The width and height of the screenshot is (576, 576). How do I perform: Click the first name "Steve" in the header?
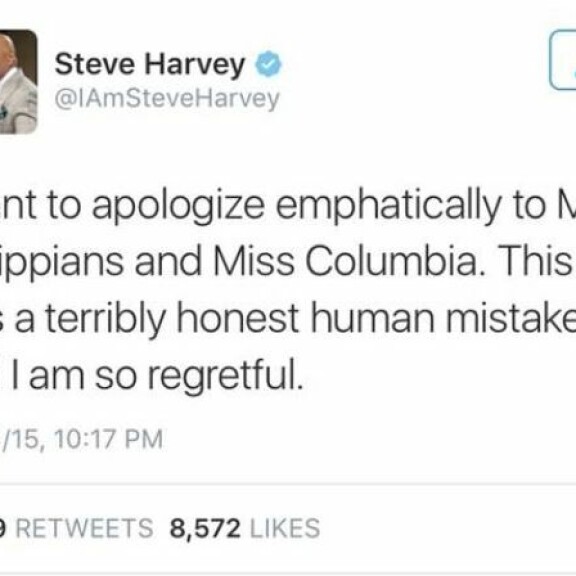click(x=94, y=64)
